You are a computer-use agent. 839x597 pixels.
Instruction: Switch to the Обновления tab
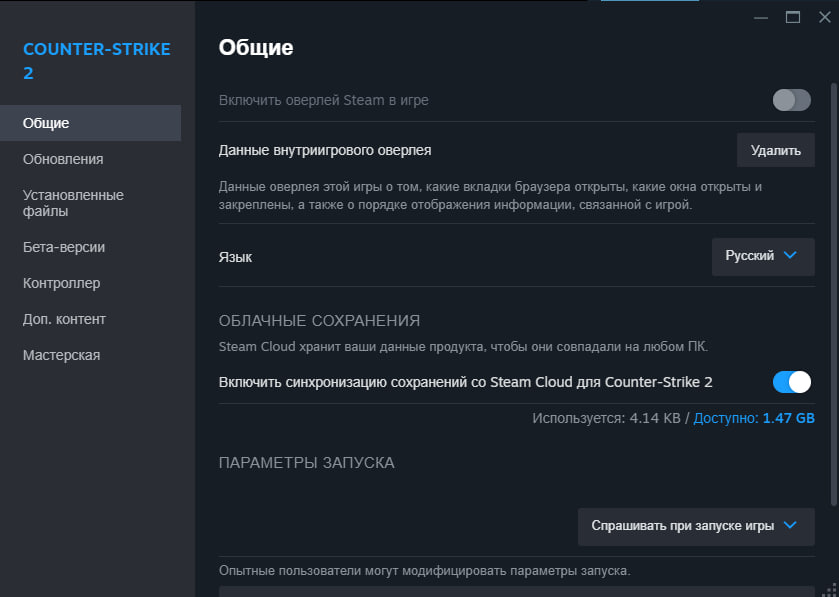pos(63,159)
